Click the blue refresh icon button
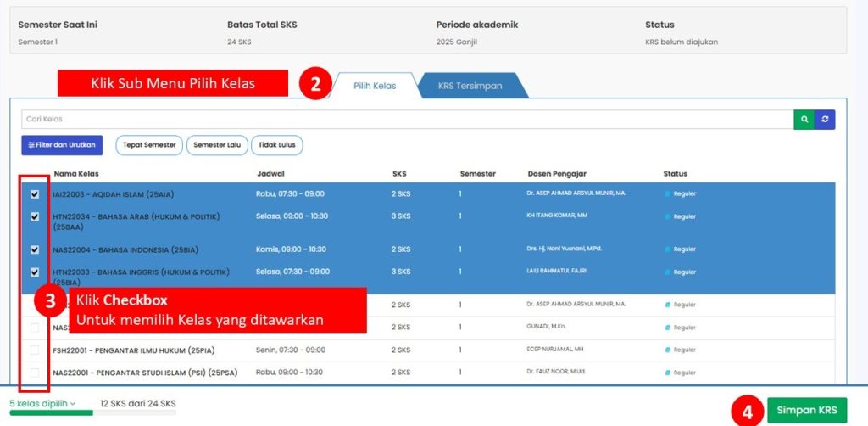 (x=825, y=120)
